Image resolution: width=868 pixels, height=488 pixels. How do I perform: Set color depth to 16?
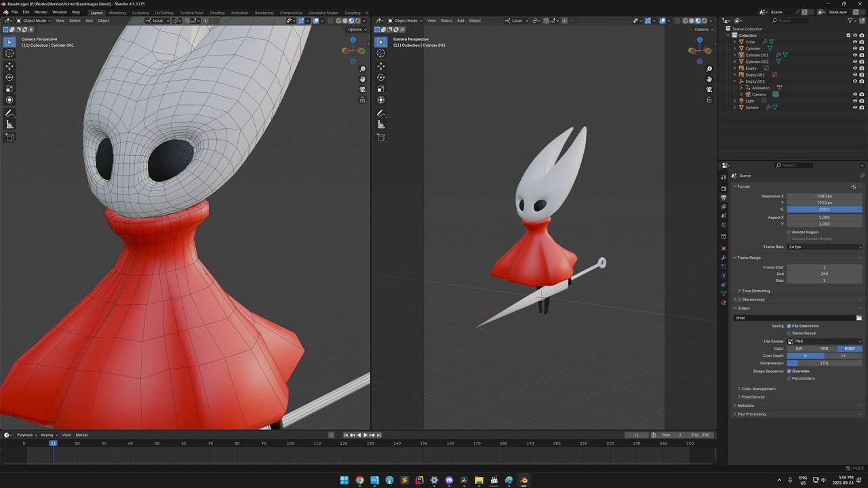pyautogui.click(x=844, y=356)
